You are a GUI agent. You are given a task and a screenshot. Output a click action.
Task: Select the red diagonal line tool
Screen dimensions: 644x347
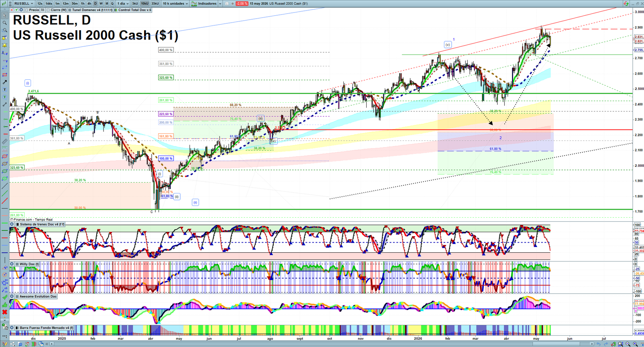point(4,201)
